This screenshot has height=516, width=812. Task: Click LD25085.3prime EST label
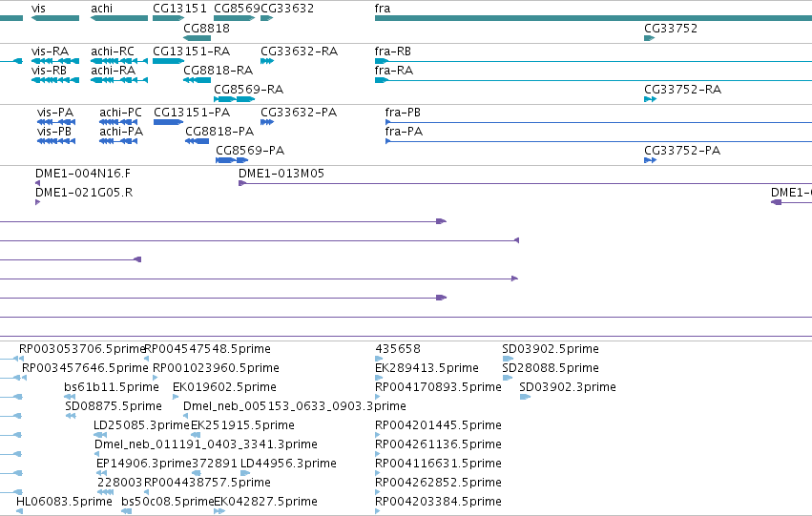pos(141,424)
